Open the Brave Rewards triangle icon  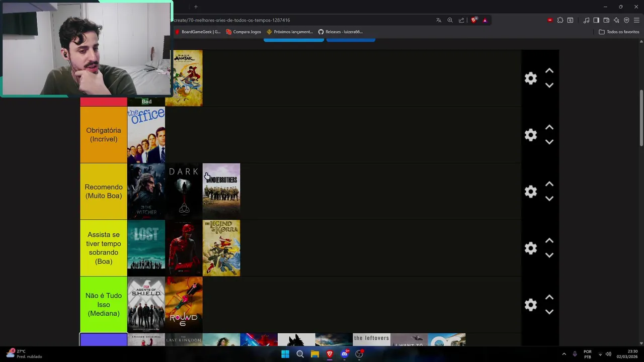(485, 20)
